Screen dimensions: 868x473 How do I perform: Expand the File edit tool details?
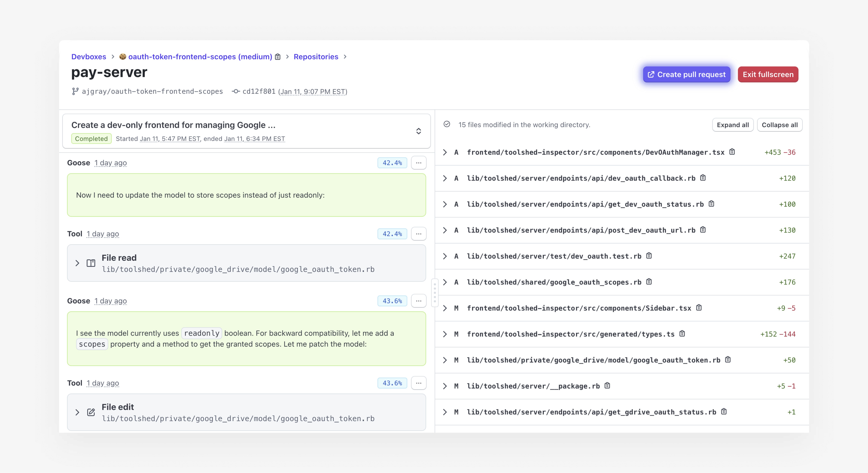coord(77,412)
